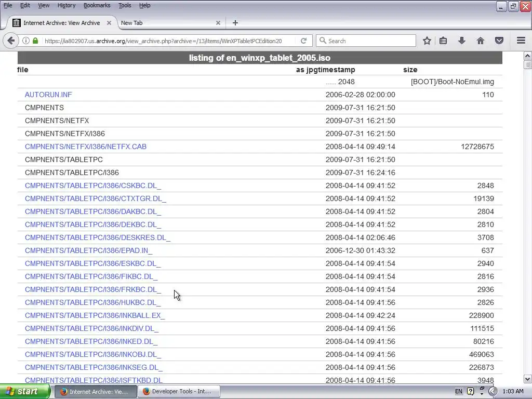This screenshot has height=399, width=532.
Task: Click the EN language indicator
Action: pos(458,391)
